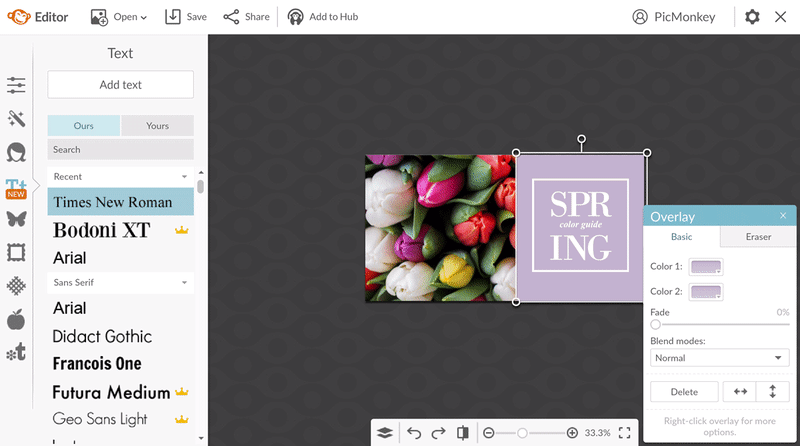Open the Basic Edits sliders icon
Image resolution: width=800 pixels, height=446 pixels.
coord(16,85)
